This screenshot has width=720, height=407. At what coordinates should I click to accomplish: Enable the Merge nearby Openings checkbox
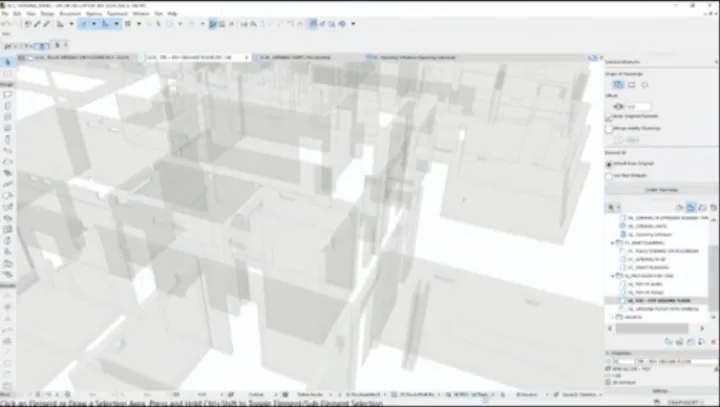point(611,129)
